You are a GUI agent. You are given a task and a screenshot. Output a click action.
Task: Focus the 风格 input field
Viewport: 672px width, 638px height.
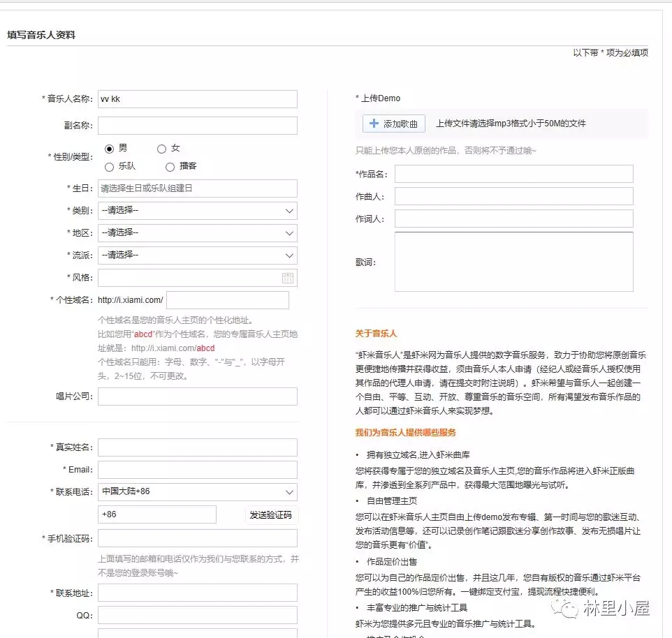[x=198, y=278]
